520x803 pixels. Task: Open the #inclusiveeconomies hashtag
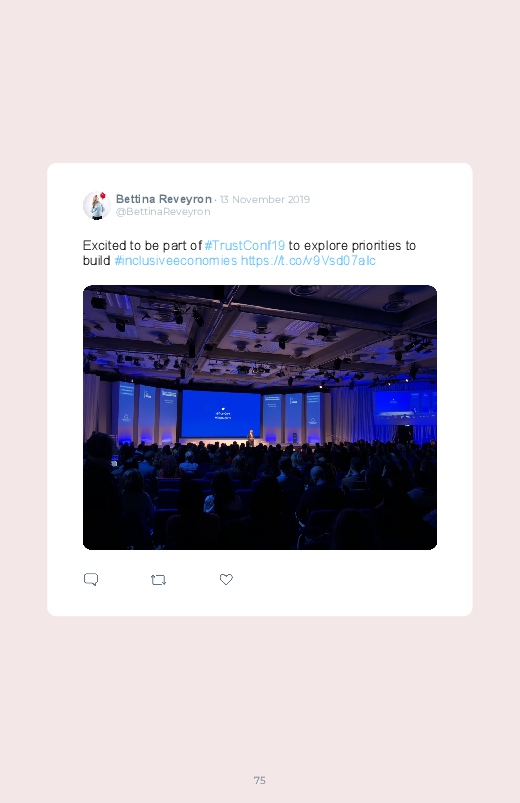(x=176, y=261)
